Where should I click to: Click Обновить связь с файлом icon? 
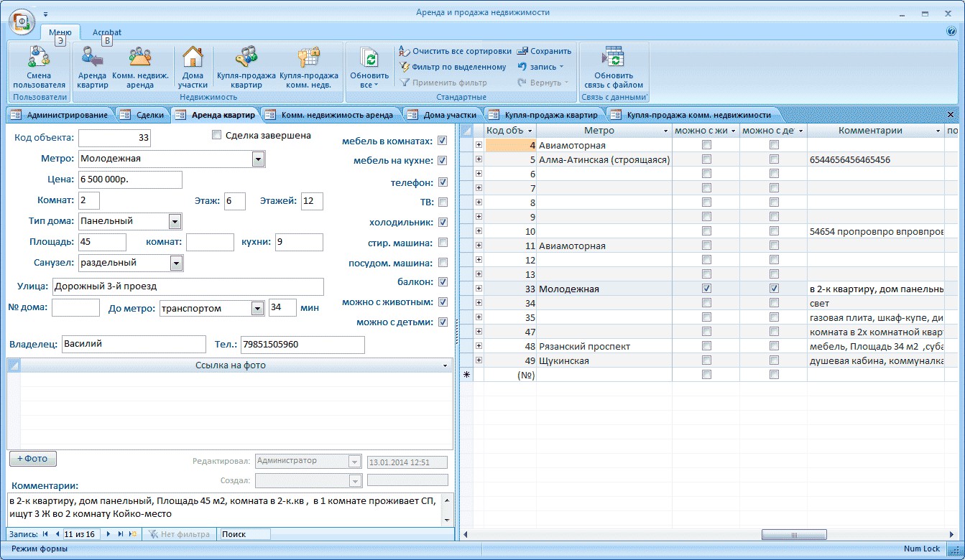[613, 57]
